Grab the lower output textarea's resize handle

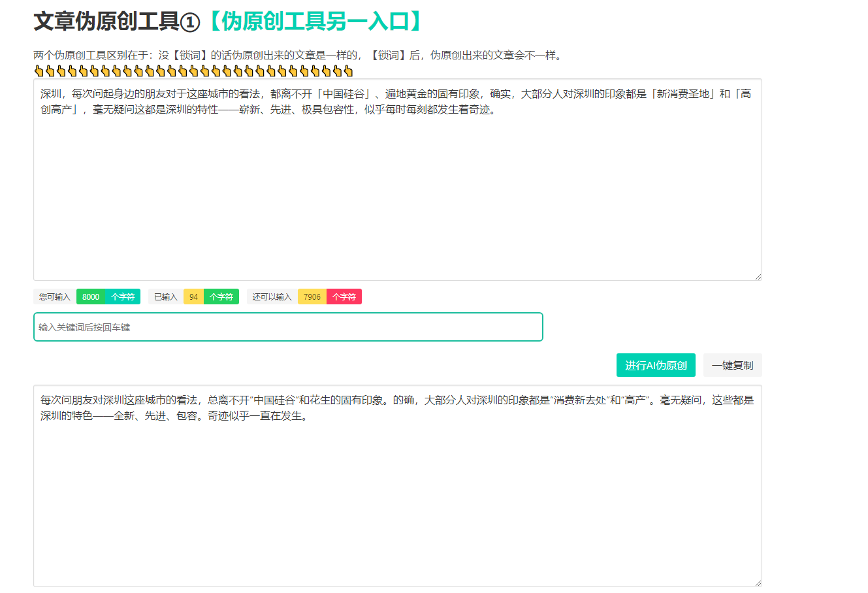[758, 583]
